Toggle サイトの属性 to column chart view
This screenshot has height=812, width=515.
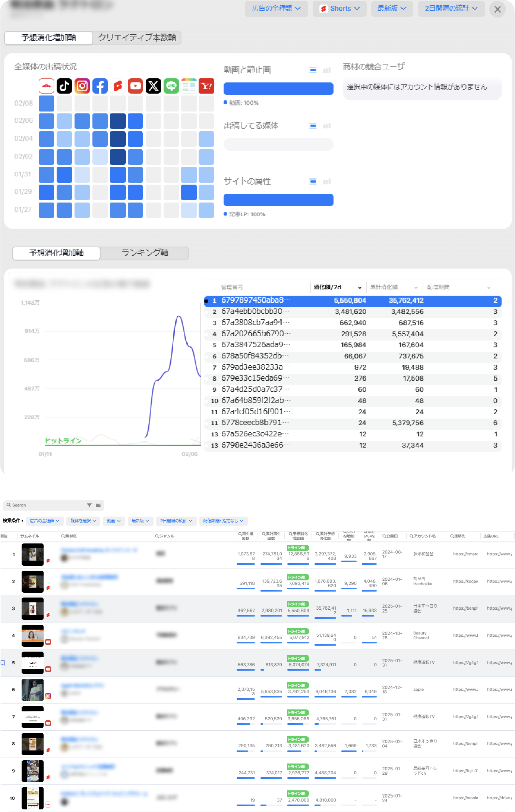(x=327, y=182)
